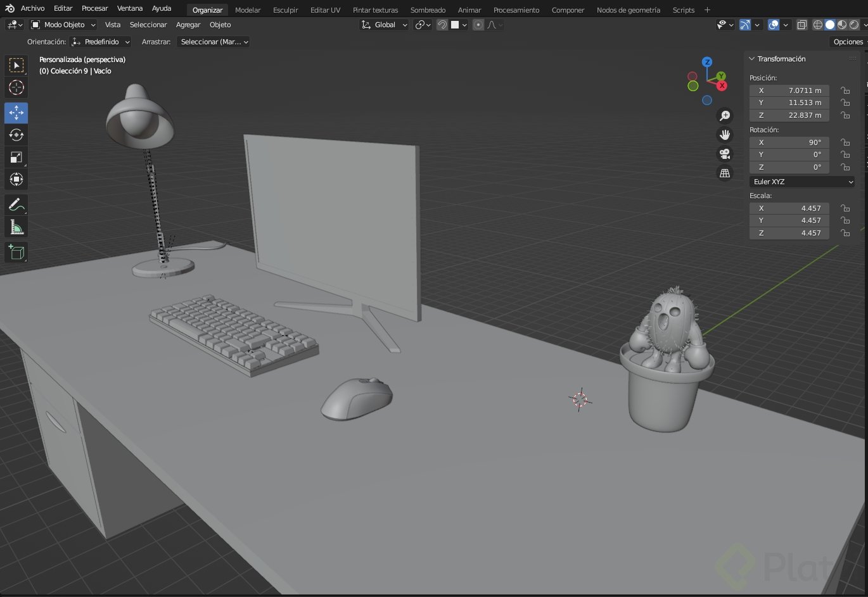Select the Annotate tool
The width and height of the screenshot is (868, 597).
(16, 204)
